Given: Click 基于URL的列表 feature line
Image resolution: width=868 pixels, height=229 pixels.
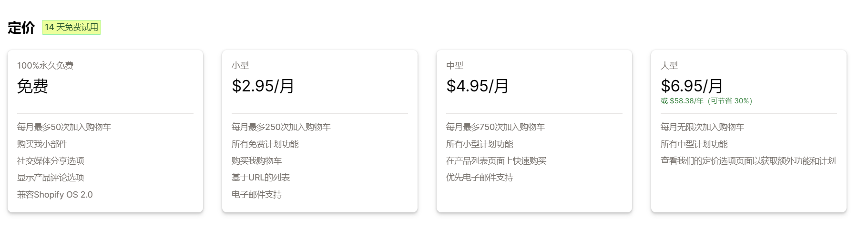Looking at the screenshot, I should (x=261, y=178).
